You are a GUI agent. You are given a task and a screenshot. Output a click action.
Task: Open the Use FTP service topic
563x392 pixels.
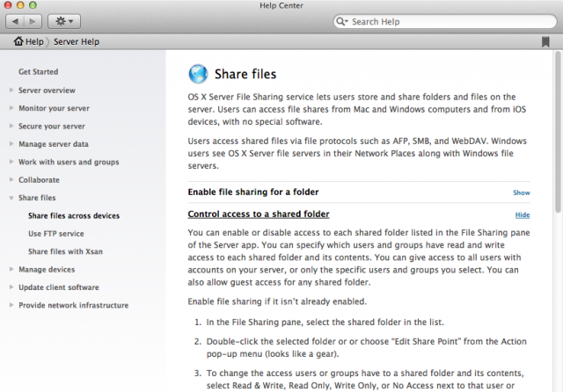coord(56,234)
